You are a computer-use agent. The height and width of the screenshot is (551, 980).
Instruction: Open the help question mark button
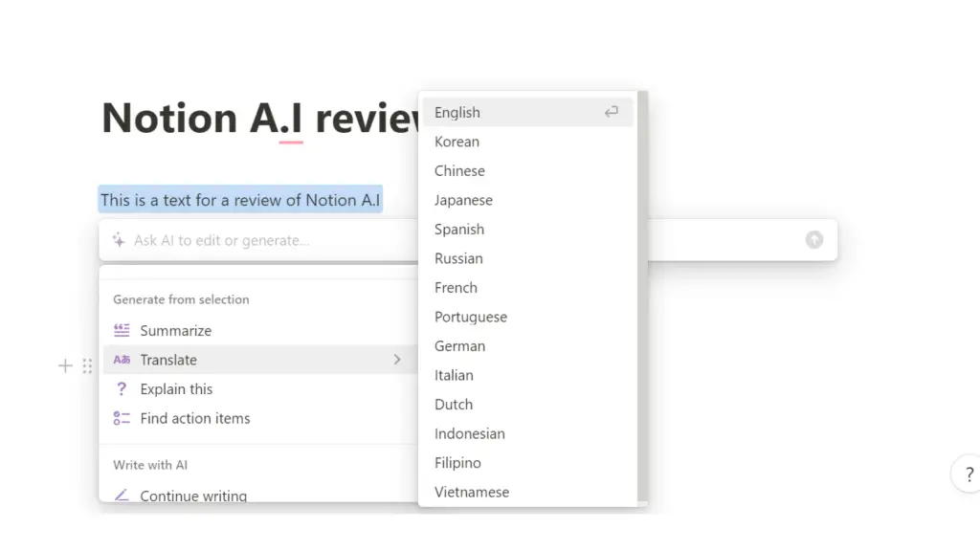coord(969,474)
